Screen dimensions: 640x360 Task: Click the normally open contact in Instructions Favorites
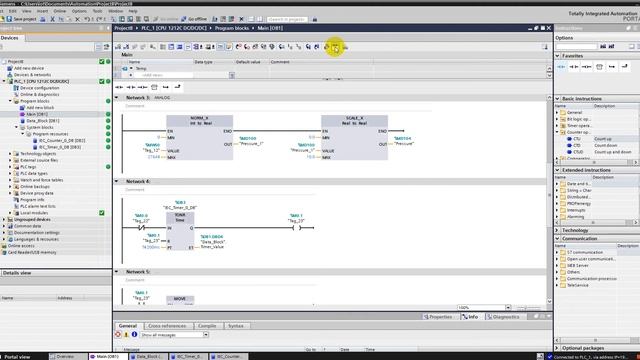click(561, 67)
